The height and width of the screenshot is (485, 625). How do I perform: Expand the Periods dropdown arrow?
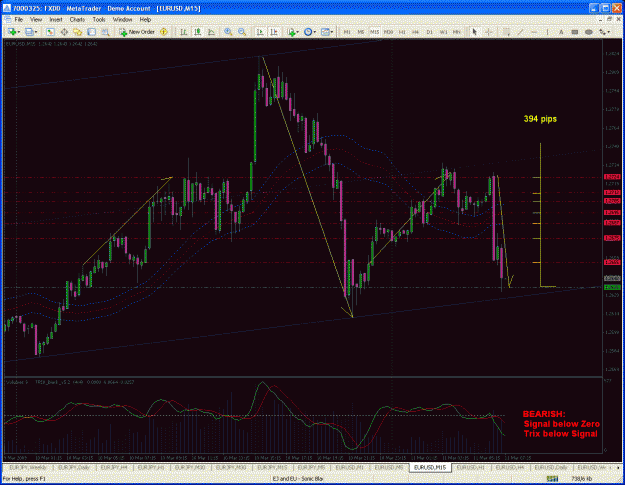(314, 32)
